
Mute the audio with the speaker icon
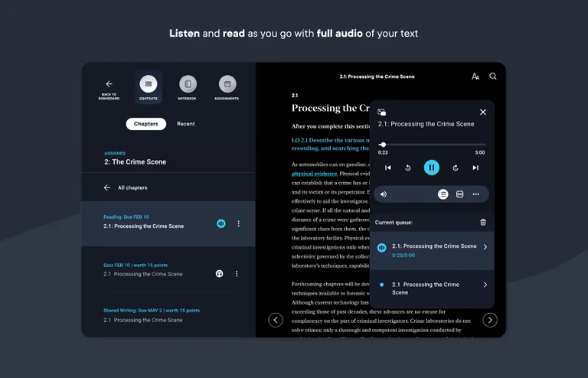[x=384, y=194]
